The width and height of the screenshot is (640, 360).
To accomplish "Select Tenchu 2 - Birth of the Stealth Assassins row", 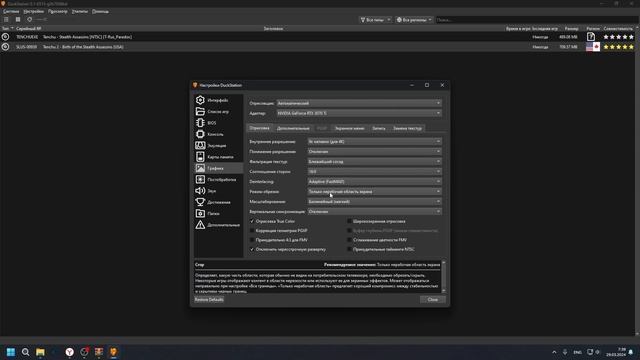I will click(318, 47).
